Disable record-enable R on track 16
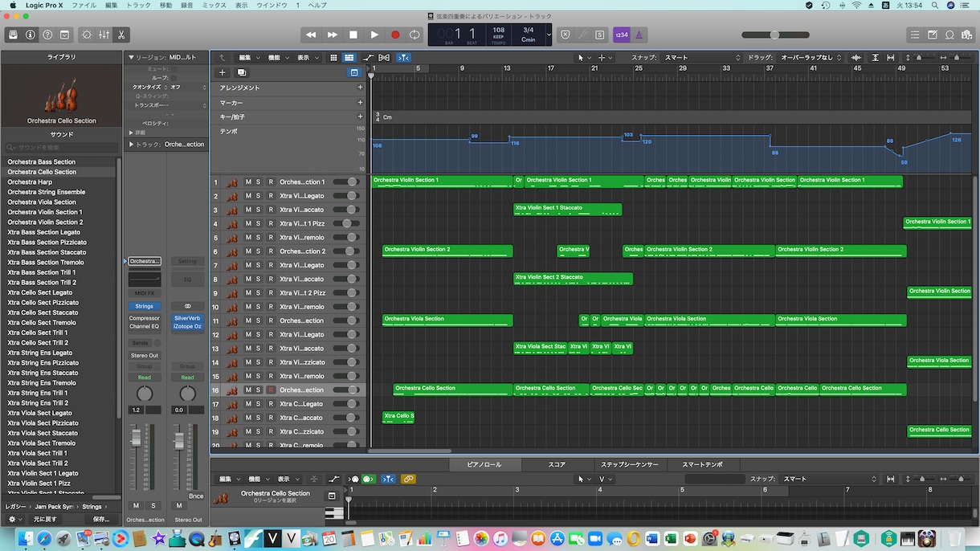 (271, 390)
